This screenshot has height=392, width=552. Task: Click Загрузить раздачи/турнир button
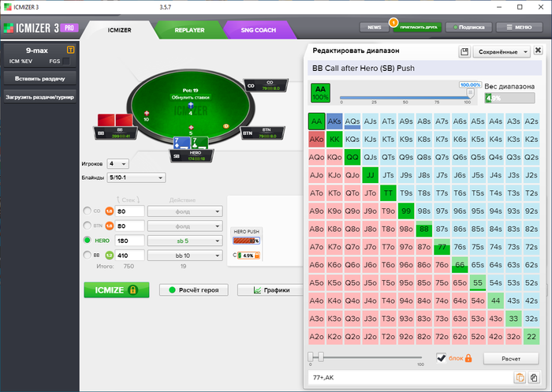[39, 97]
